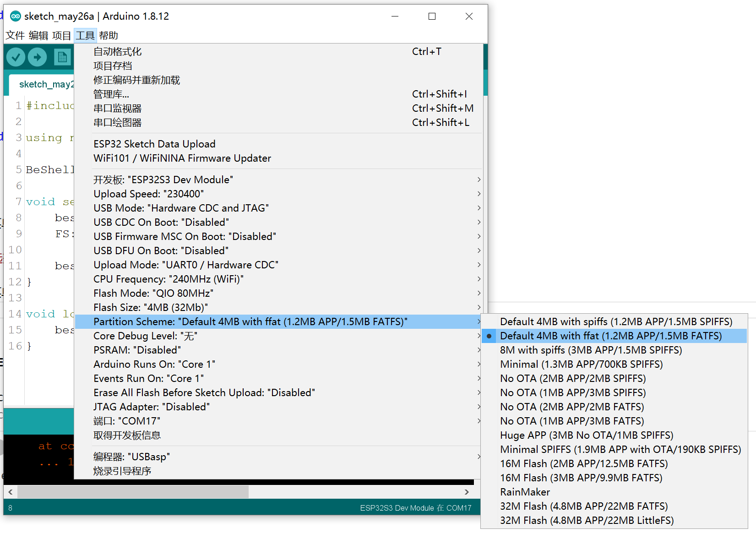Expand Upload Speed 230400 submenu
The width and height of the screenshot is (756, 539).
pyautogui.click(x=278, y=194)
